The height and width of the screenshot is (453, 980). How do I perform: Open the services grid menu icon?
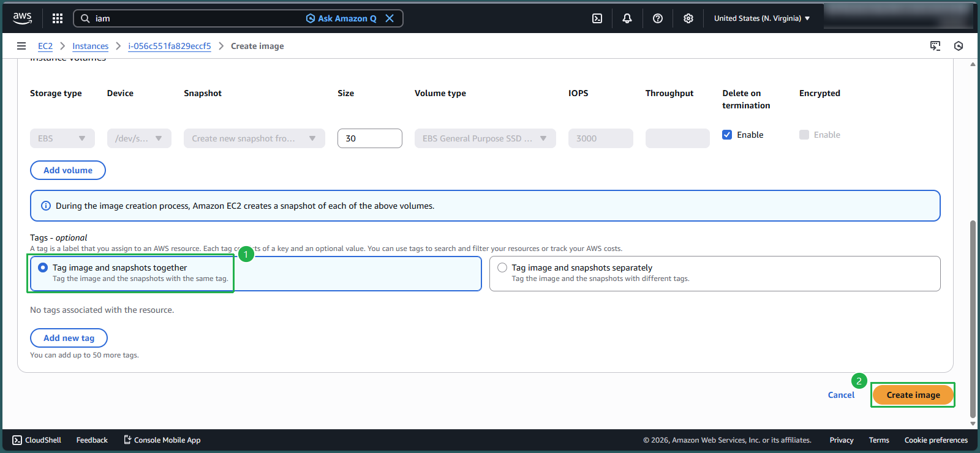(58, 18)
